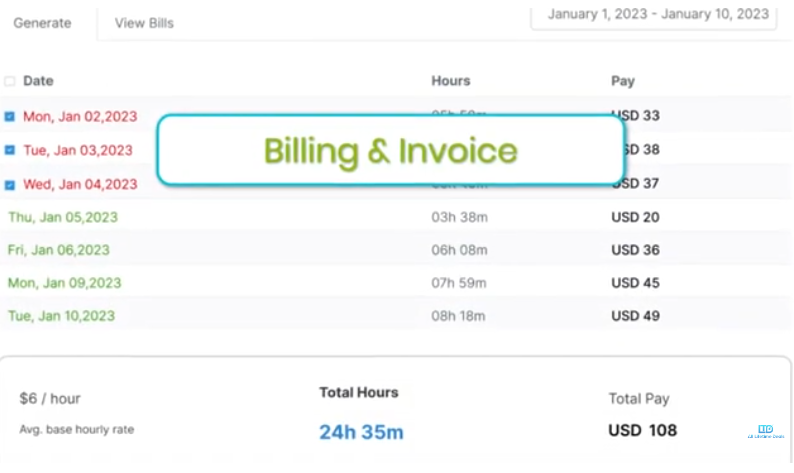Click the Mon, Jan 02,2023 date
The width and height of the screenshot is (794, 473).
[x=80, y=116]
